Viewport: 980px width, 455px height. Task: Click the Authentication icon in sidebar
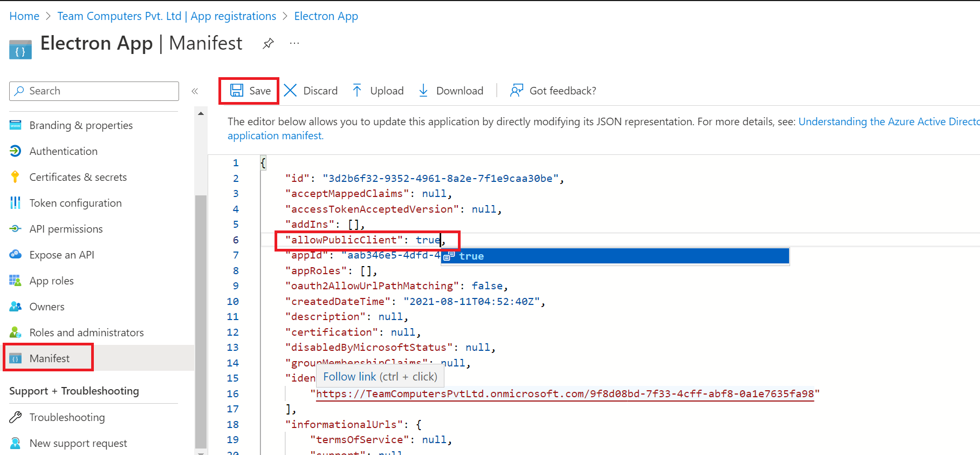16,151
